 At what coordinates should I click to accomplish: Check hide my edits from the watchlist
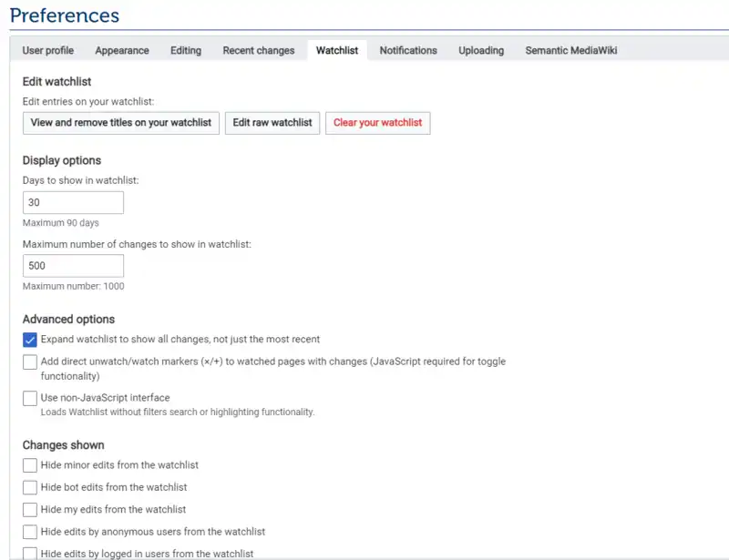(29, 509)
